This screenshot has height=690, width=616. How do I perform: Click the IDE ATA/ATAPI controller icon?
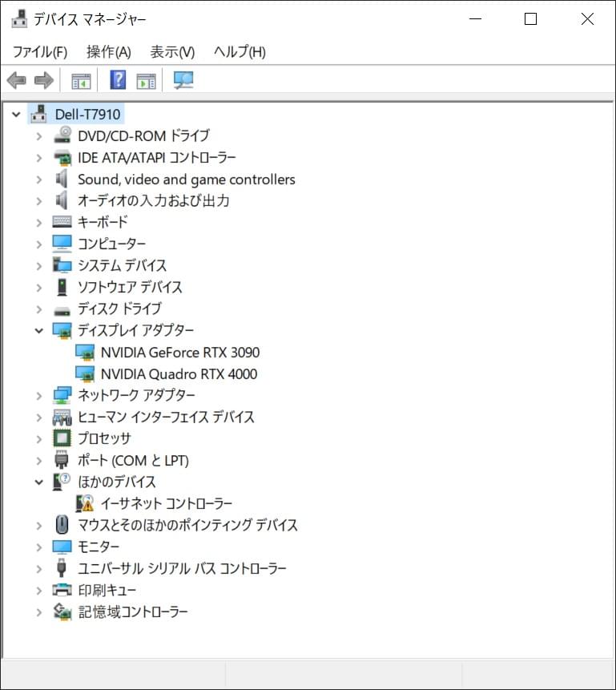click(x=62, y=157)
